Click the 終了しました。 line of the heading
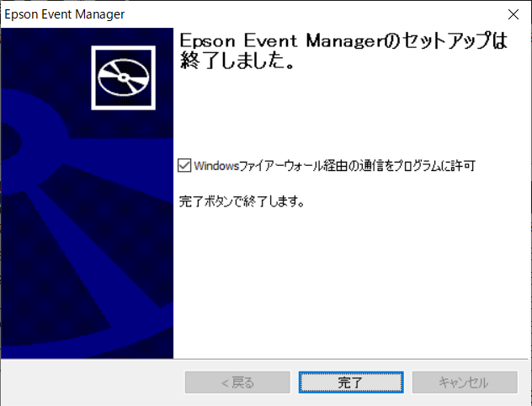532x406 pixels. pyautogui.click(x=237, y=61)
